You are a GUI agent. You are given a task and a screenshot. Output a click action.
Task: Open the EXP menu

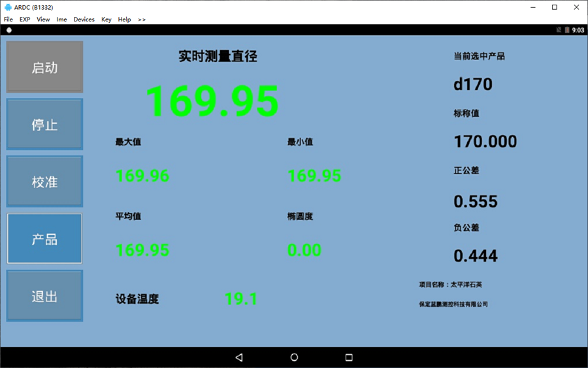pos(25,20)
